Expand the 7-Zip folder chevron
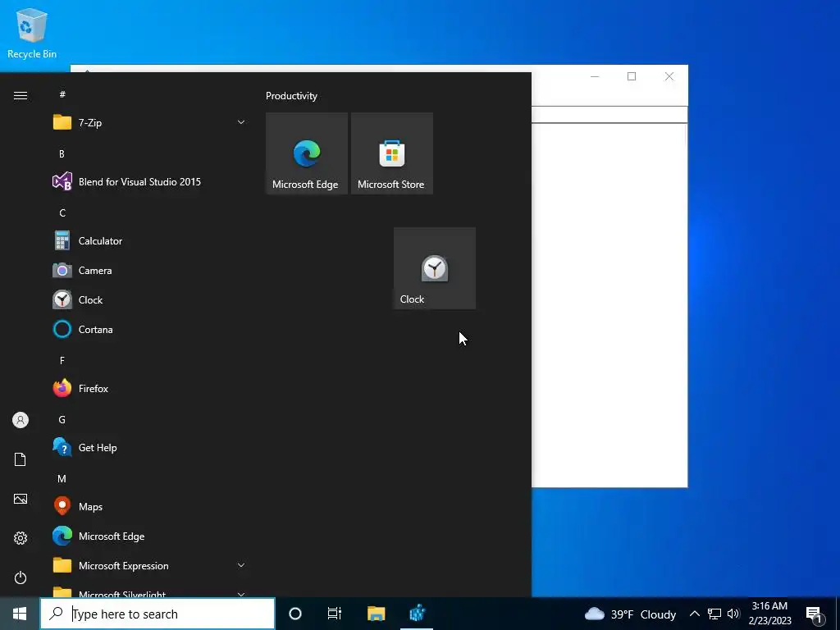This screenshot has width=840, height=630. click(241, 123)
